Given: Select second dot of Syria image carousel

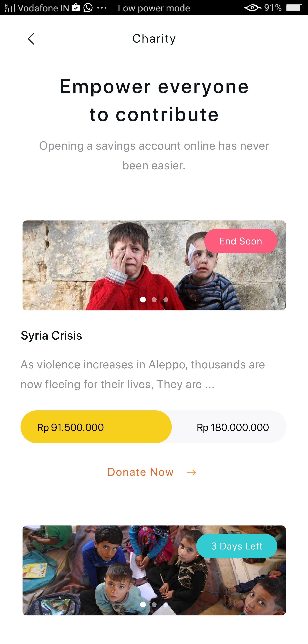Looking at the screenshot, I should (154, 299).
